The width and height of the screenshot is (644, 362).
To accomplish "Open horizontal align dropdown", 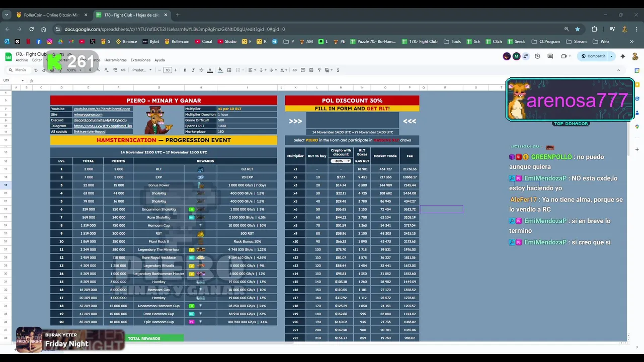I will pyautogui.click(x=251, y=70).
